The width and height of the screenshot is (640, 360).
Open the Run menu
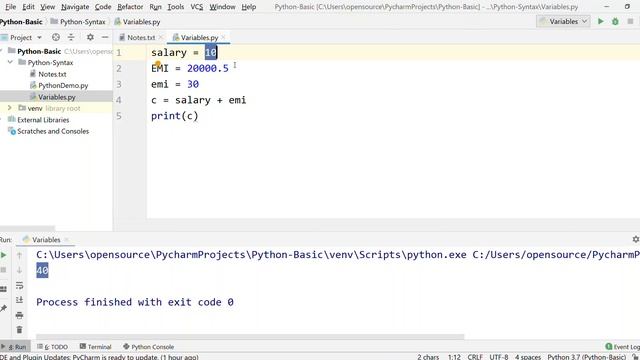tap(155, 7)
